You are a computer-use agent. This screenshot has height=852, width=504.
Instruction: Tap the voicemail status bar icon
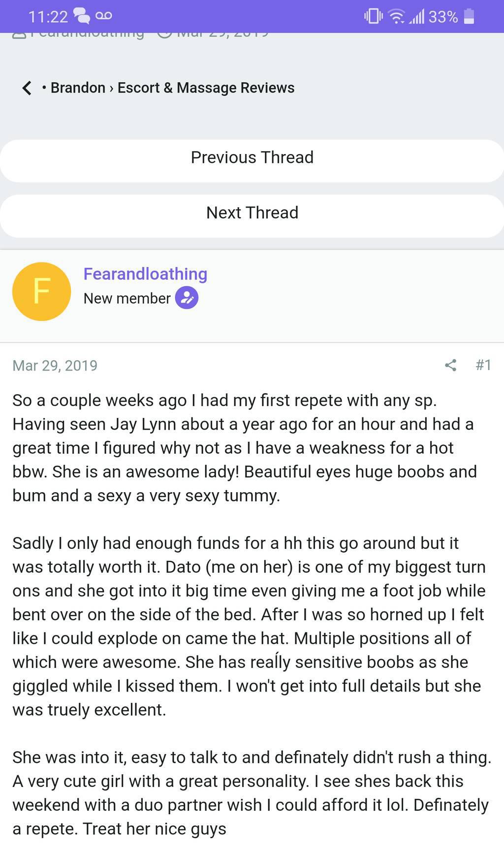tap(104, 16)
